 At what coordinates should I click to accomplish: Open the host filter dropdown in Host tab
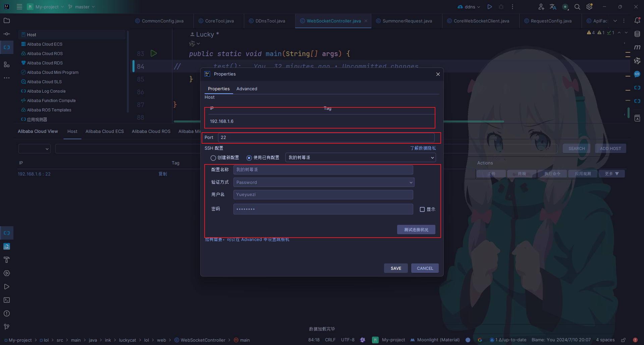tap(35, 149)
